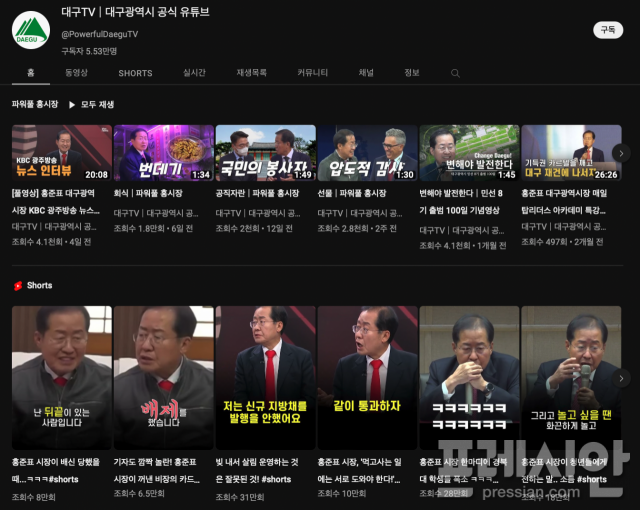Open the 동영상 tab

(x=77, y=73)
